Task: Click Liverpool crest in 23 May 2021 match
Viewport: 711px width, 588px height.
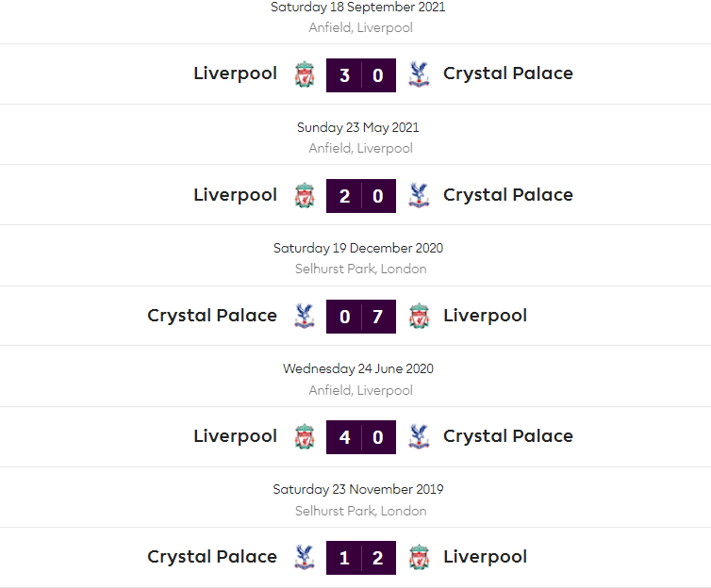Action: click(x=305, y=195)
